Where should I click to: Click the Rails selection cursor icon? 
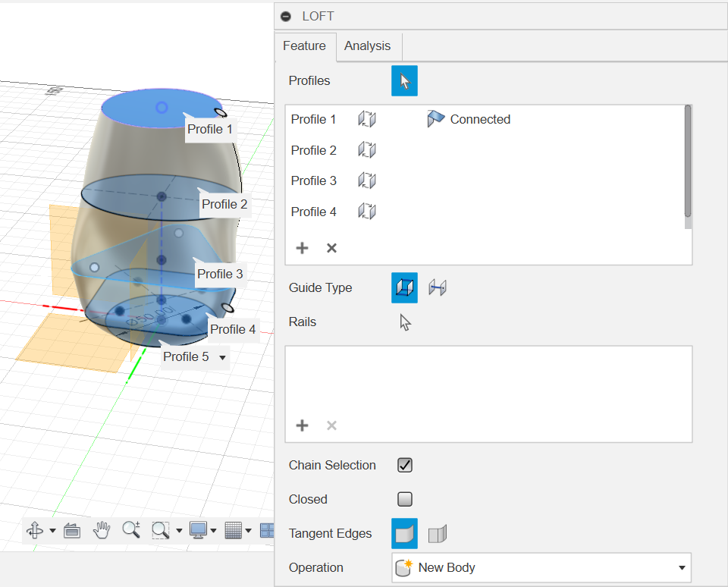click(405, 322)
